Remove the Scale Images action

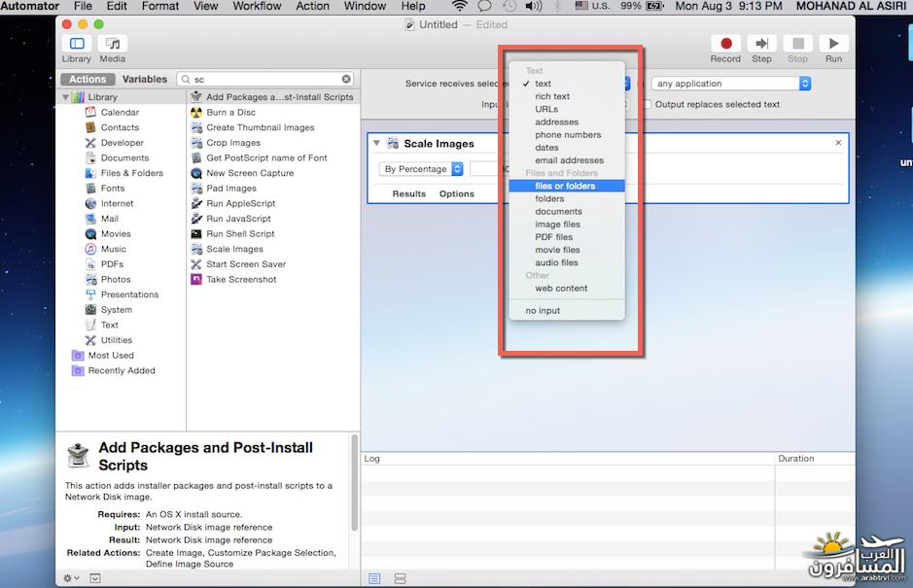coord(838,143)
